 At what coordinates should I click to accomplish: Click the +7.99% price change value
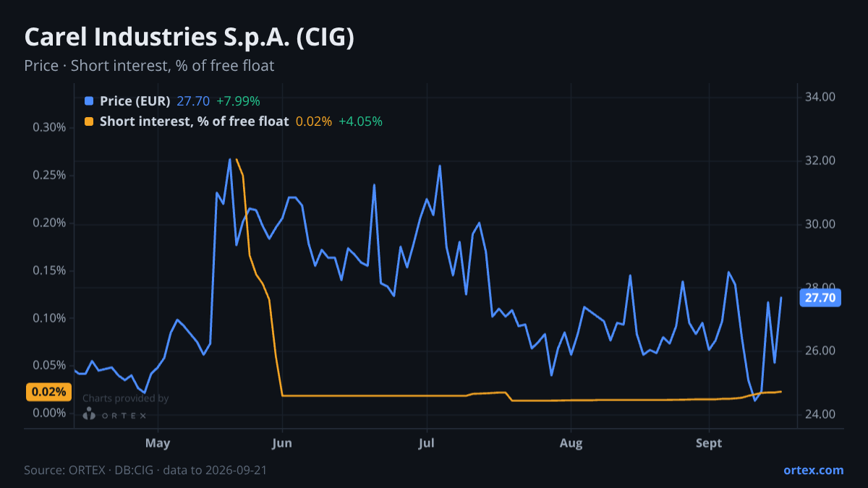point(238,101)
